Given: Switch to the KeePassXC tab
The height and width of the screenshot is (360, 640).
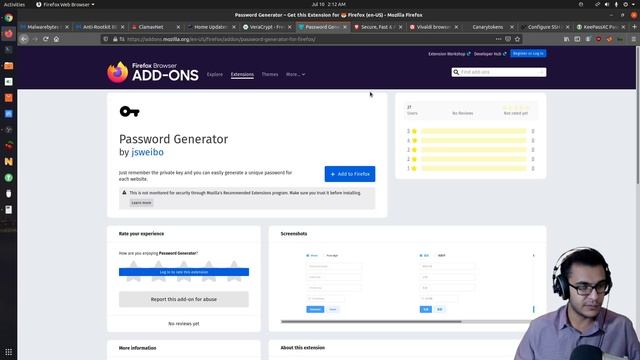Looking at the screenshot, I should [x=599, y=27].
